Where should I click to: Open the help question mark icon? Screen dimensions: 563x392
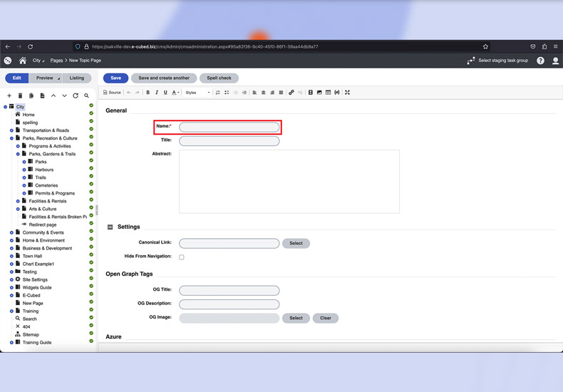pyautogui.click(x=540, y=61)
